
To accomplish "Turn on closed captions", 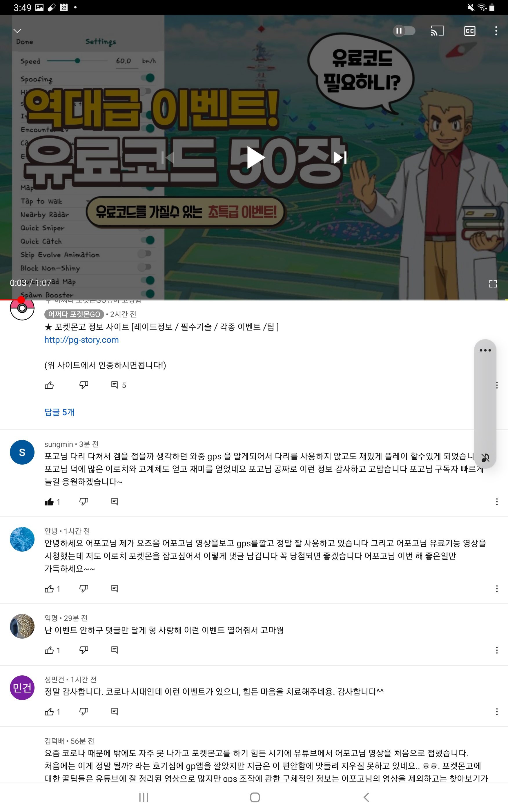I will [470, 31].
